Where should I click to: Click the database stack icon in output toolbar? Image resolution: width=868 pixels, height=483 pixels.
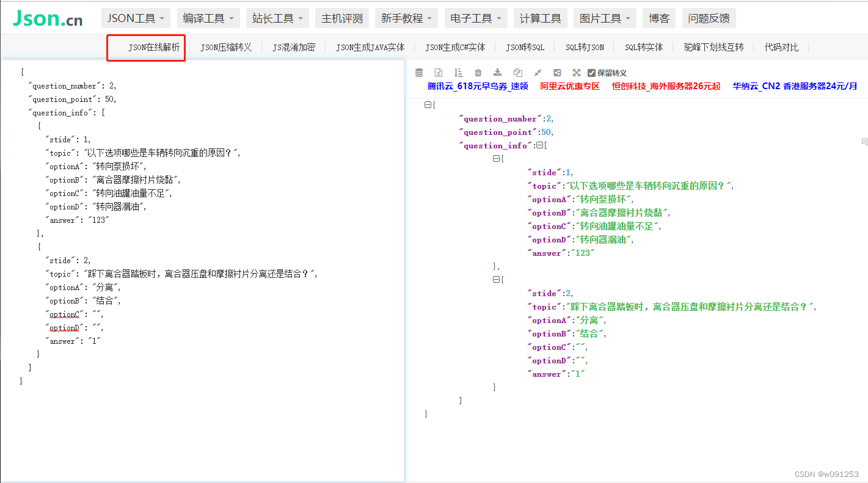(x=419, y=73)
